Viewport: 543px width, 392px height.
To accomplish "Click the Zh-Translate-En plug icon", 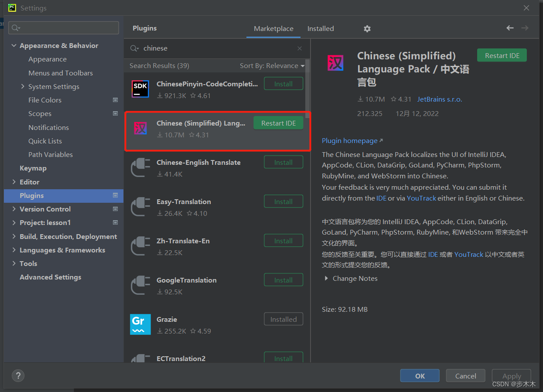I will click(140, 246).
